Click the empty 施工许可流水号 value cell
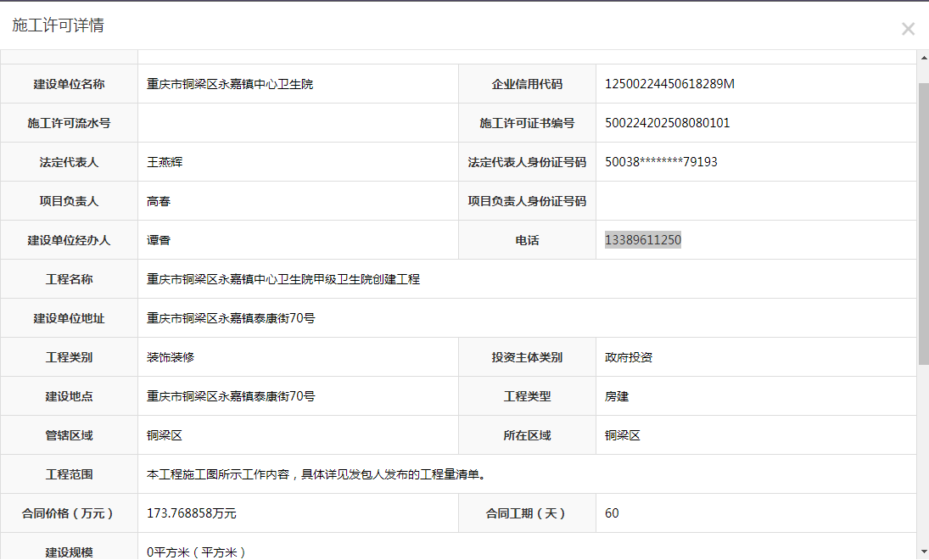Screen dimensions: 929x560 pos(297,123)
